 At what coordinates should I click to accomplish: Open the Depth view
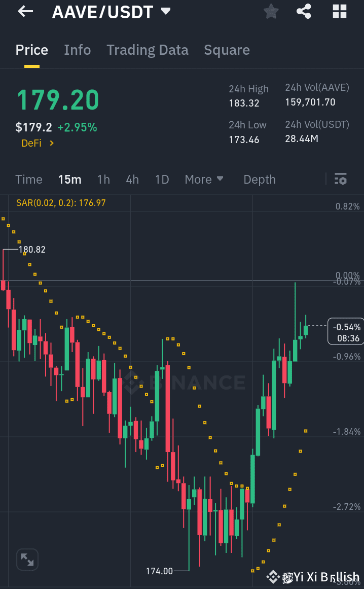click(259, 179)
